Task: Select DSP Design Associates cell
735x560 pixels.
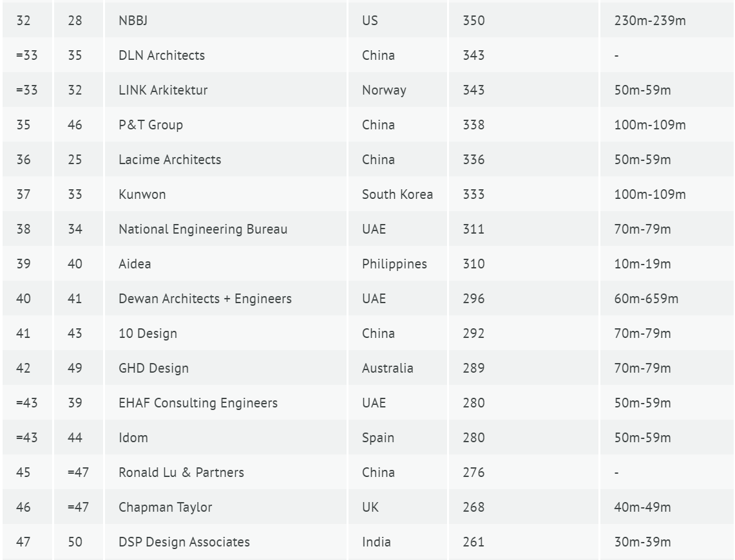Action: (x=184, y=542)
